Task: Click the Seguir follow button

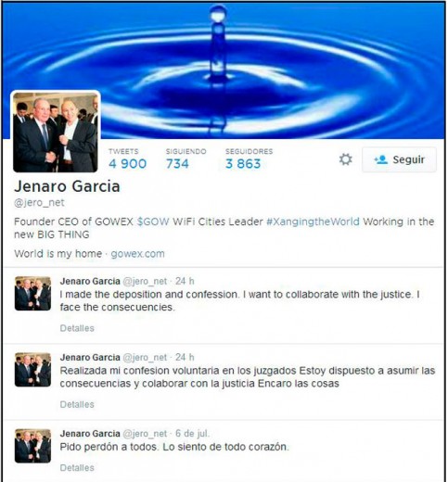Action: pyautogui.click(x=399, y=159)
